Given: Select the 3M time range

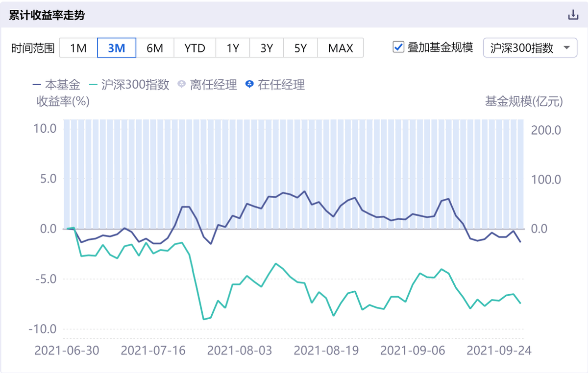Looking at the screenshot, I should pos(116,47).
